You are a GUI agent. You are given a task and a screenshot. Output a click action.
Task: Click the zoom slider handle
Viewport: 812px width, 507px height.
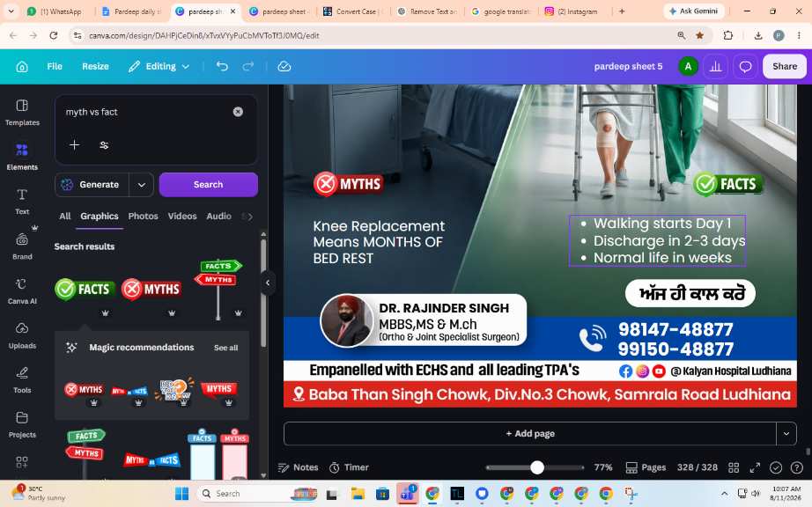(x=537, y=467)
